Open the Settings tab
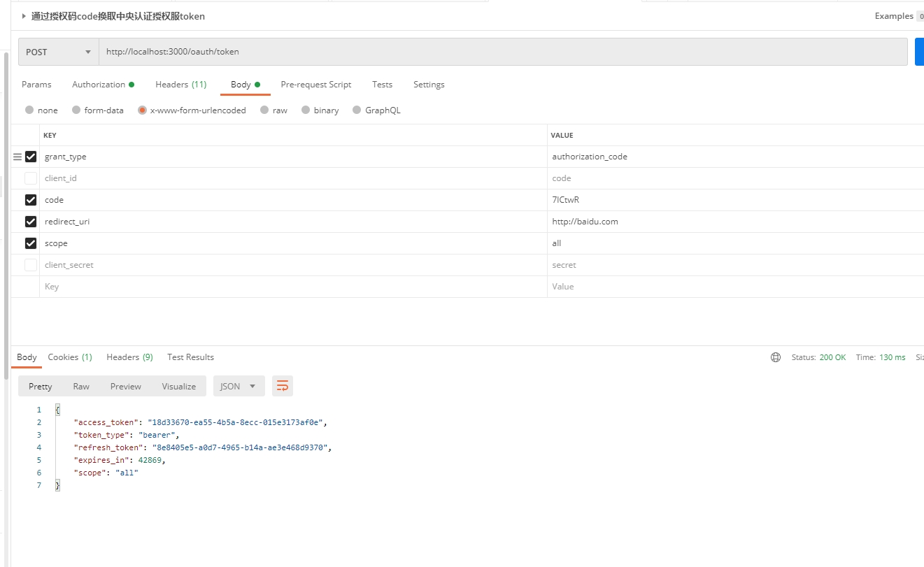 429,85
